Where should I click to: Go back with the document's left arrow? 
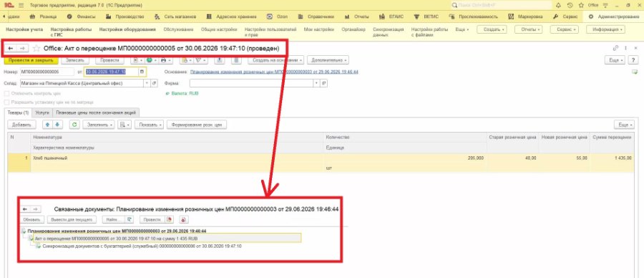click(x=11, y=49)
